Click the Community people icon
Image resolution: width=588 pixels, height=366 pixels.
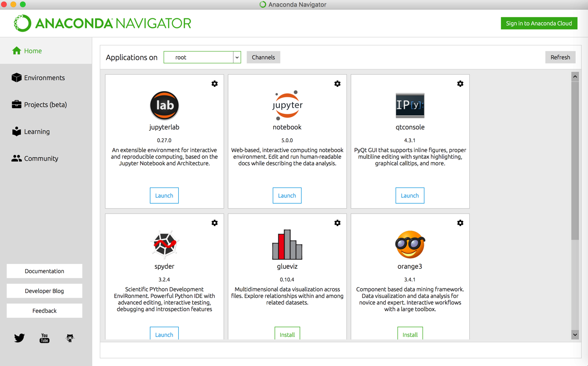17,158
